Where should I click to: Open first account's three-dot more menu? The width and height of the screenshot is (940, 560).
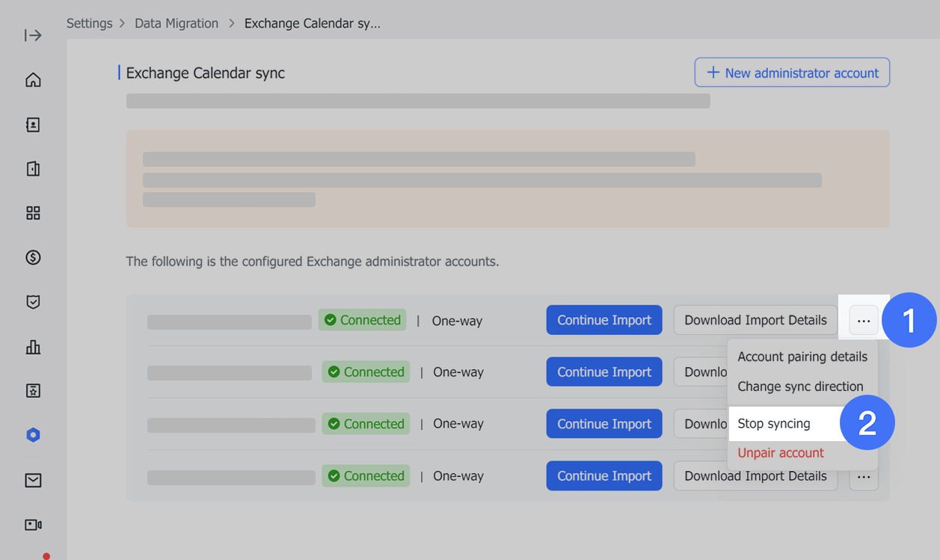(x=864, y=321)
